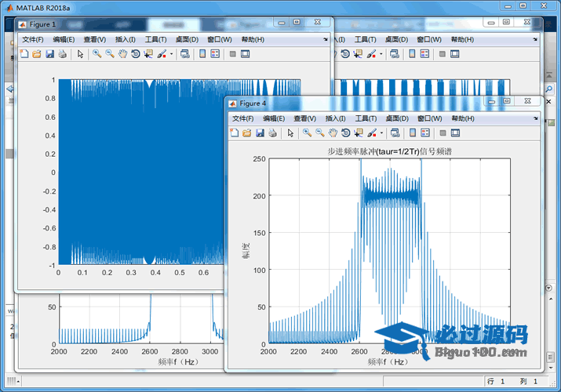Open 帮助(H) menu in Figure 4
This screenshot has height=392, width=561.
(463, 118)
